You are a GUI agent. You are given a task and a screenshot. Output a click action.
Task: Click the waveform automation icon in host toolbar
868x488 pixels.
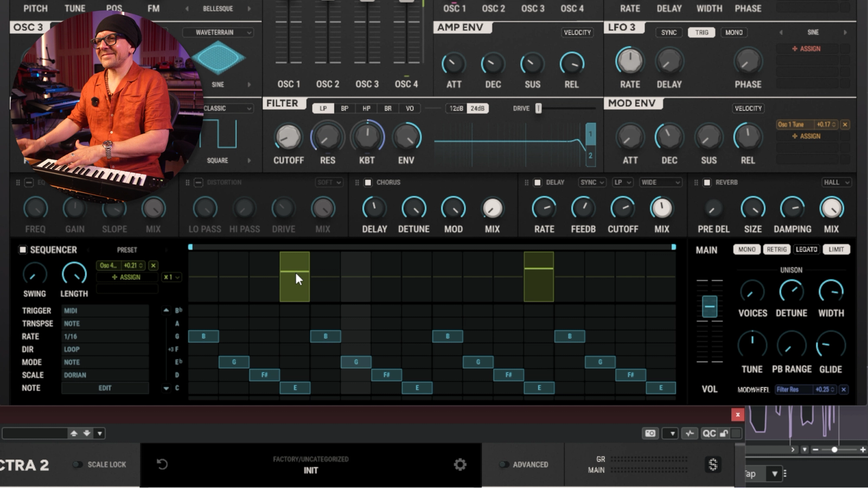tap(690, 433)
